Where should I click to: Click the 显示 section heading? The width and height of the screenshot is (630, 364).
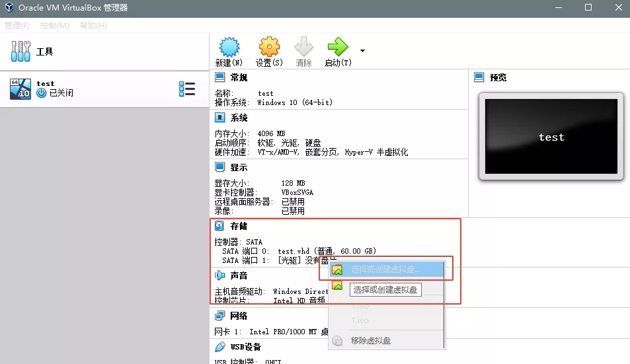click(x=239, y=167)
